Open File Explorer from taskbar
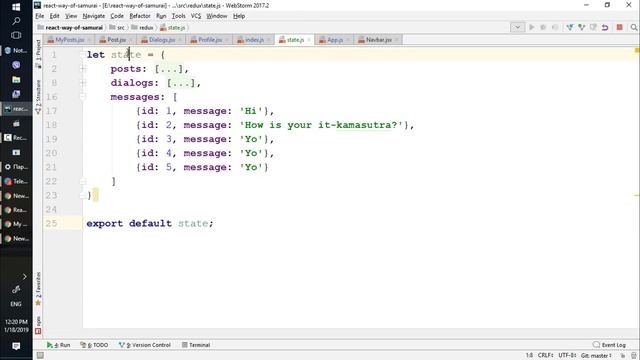Screen dimensions: 640x360 [16, 80]
